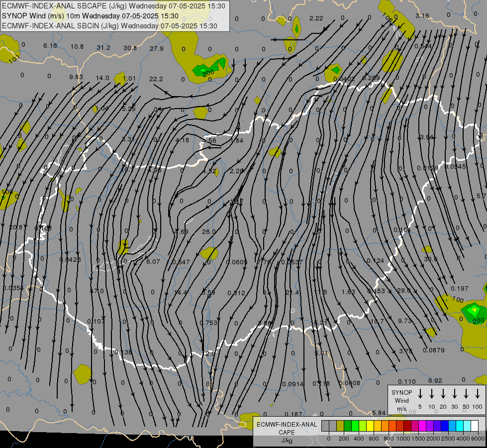Click the 1500 legend scale label
Viewport: 487px width, 448px height.
(x=418, y=439)
